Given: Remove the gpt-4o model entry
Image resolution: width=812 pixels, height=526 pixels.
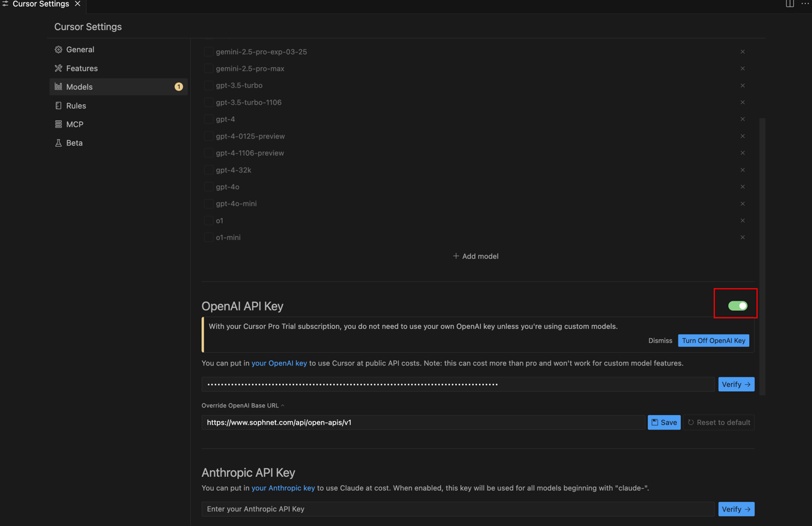Looking at the screenshot, I should point(743,187).
